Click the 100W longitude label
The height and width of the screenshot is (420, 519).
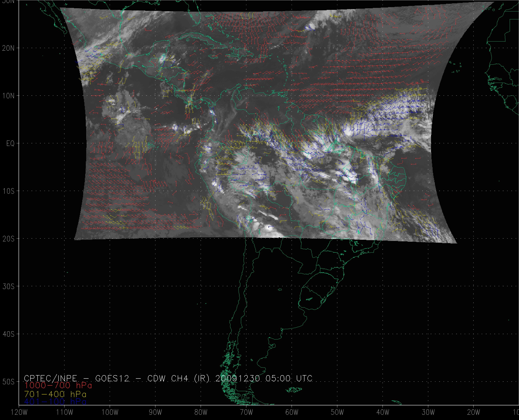point(110,413)
